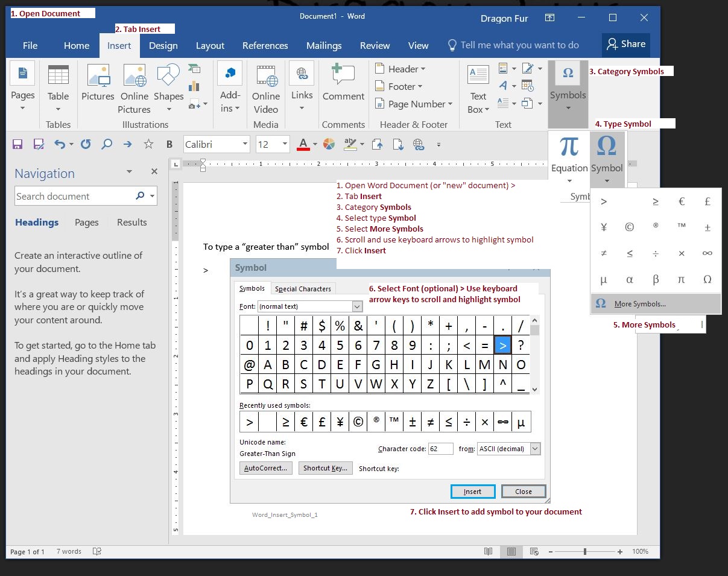
Task: Pick the infinity symbol in symbol gallery
Action: pos(707,253)
